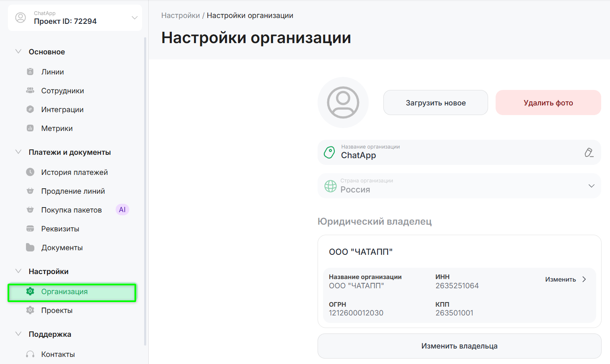
Task: Collapse the Платежи и документы section
Action: tap(18, 152)
